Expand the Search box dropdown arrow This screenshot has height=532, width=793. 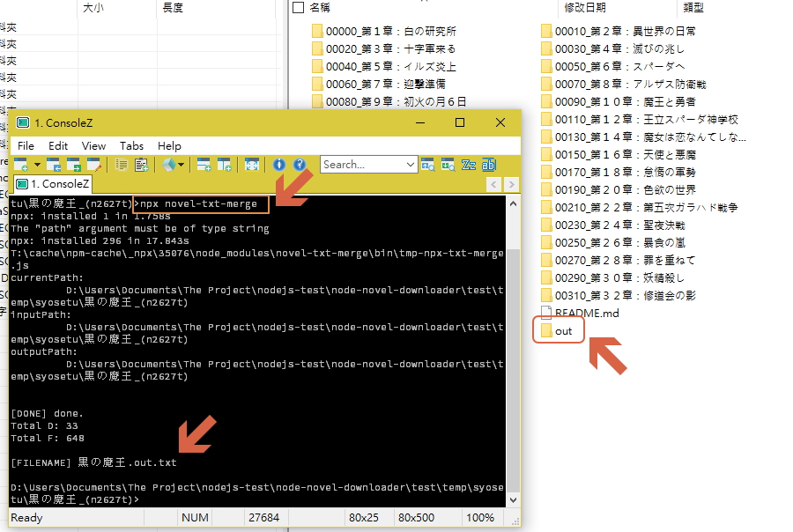(411, 165)
